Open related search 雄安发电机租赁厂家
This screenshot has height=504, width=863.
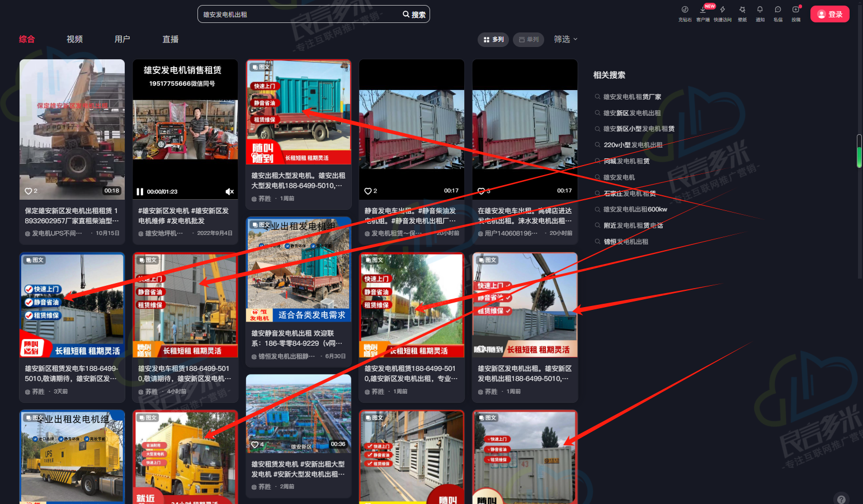click(x=632, y=97)
